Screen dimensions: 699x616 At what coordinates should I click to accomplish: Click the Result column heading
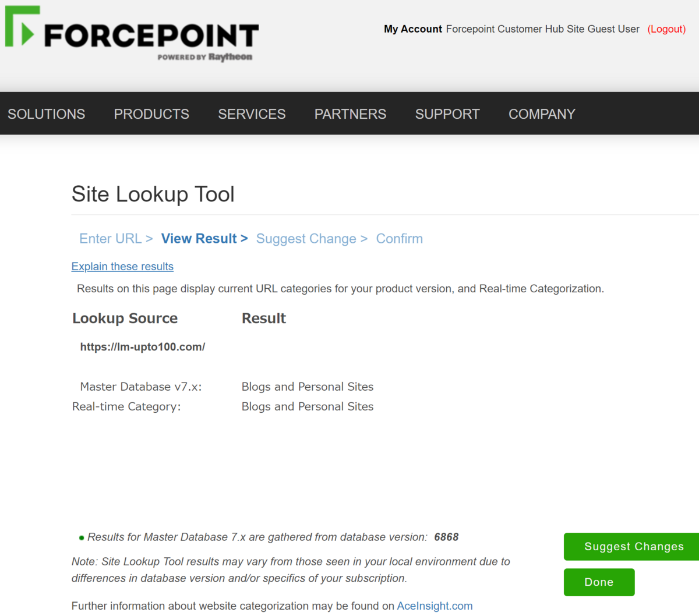[x=264, y=318]
